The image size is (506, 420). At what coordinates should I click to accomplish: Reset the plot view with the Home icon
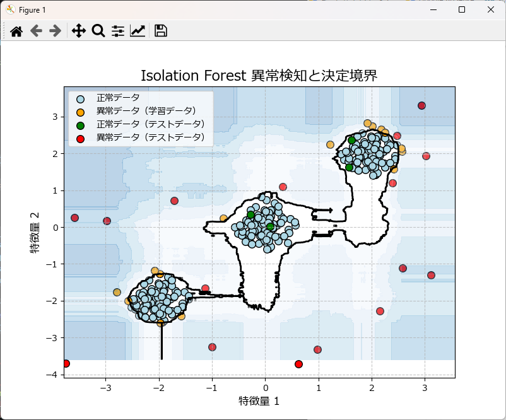(17, 30)
